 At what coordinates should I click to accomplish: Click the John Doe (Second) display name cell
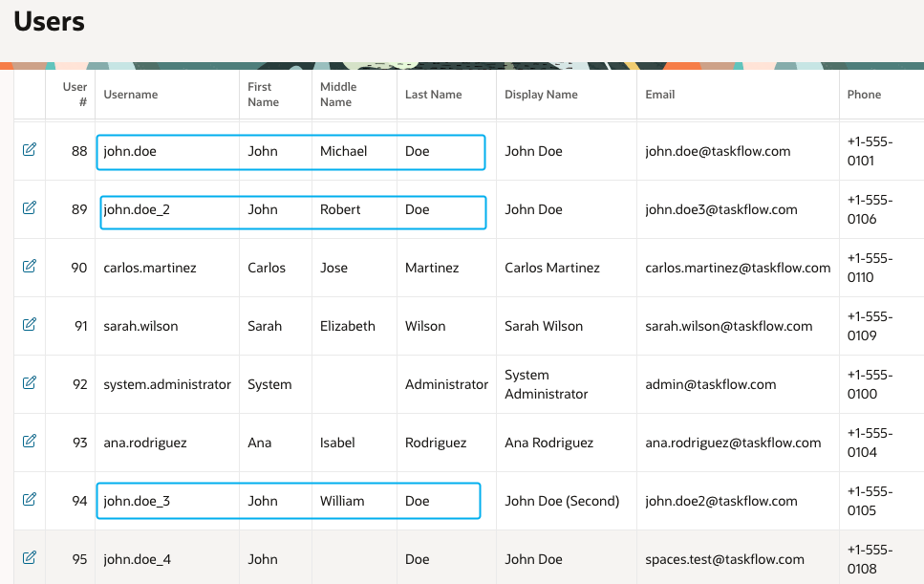pos(562,501)
